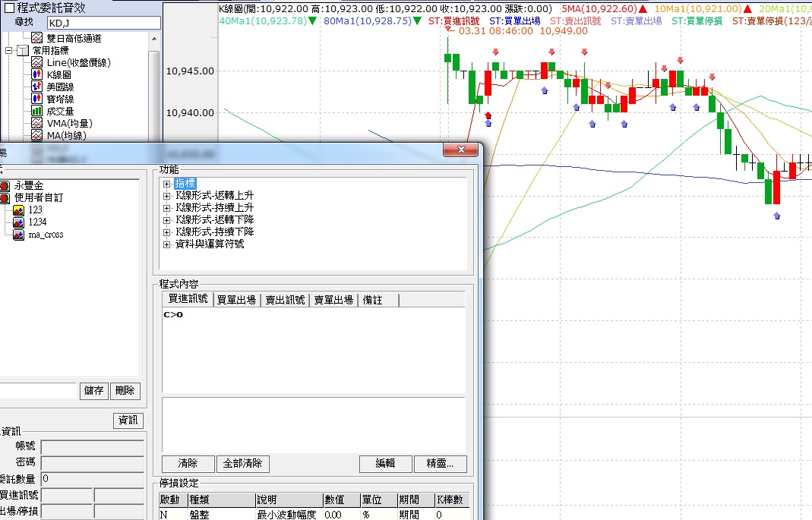Click the ST:買進訊號 legend label
This screenshot has width=812, height=520.
pos(453,21)
